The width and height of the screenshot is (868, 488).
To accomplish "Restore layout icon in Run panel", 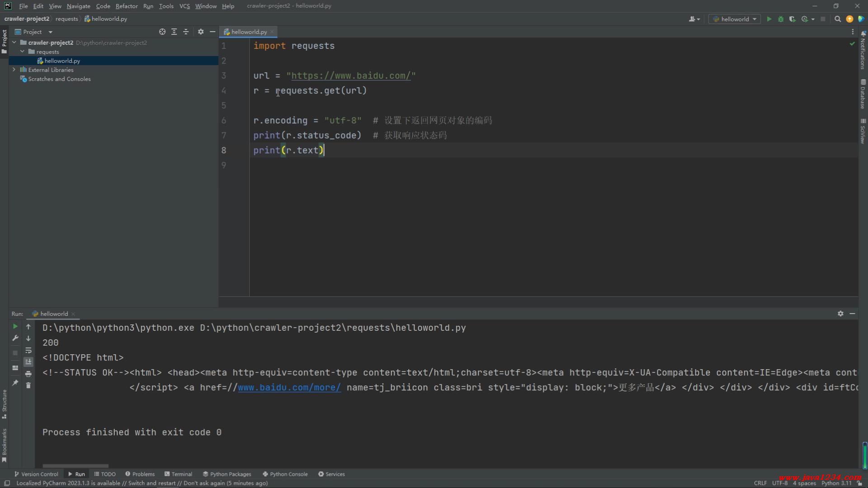I will click(15, 368).
